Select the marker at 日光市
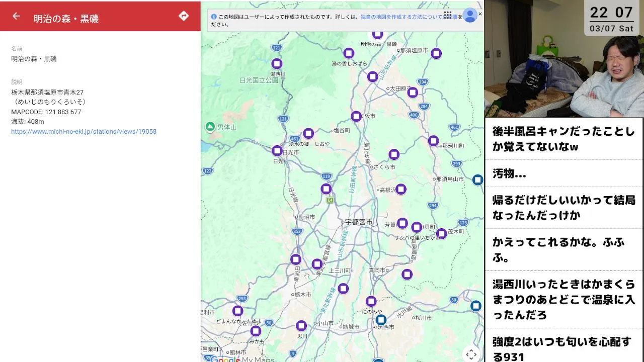644x362 pixels. click(277, 151)
